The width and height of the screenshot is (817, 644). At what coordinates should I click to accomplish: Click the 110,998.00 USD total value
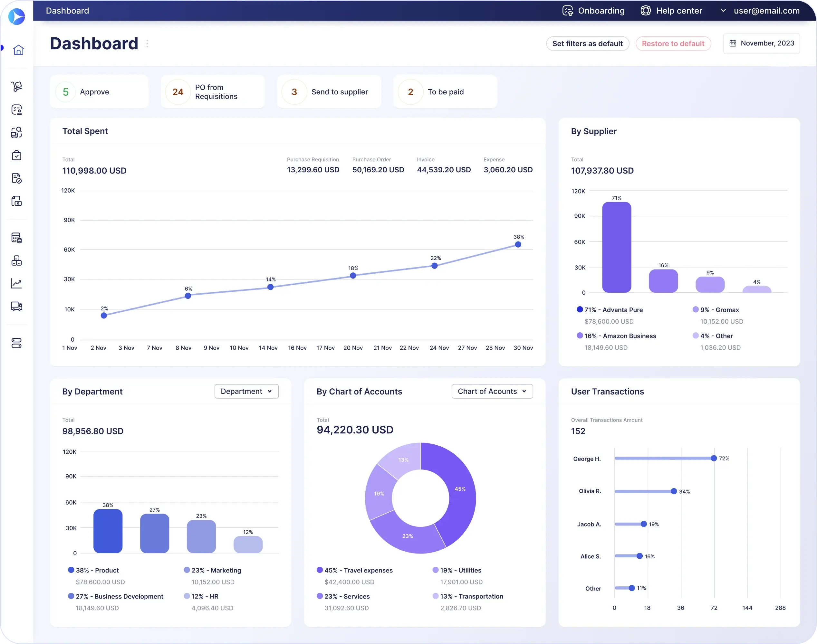(94, 171)
